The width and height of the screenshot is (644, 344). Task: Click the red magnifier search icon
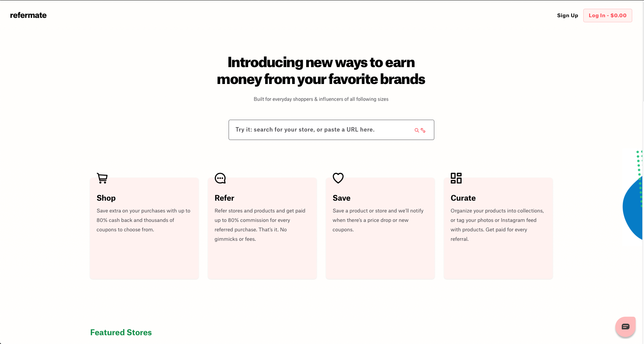pos(417,130)
